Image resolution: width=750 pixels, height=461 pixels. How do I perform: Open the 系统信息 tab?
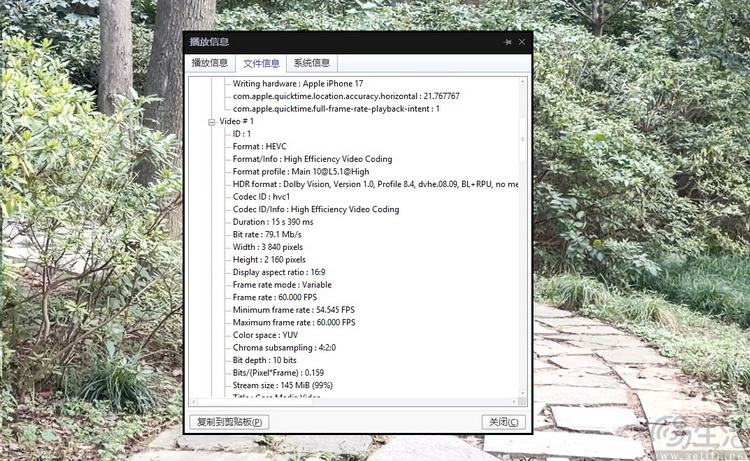[311, 63]
